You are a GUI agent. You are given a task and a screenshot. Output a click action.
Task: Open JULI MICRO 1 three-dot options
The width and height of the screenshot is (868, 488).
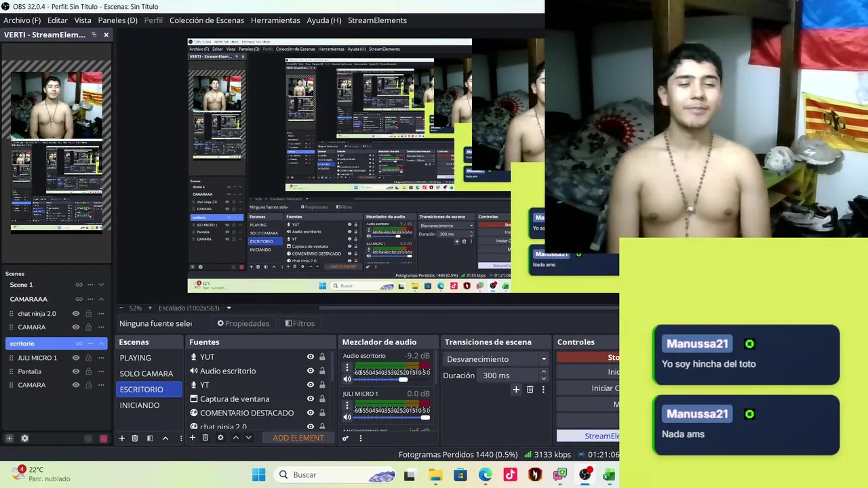[347, 405]
